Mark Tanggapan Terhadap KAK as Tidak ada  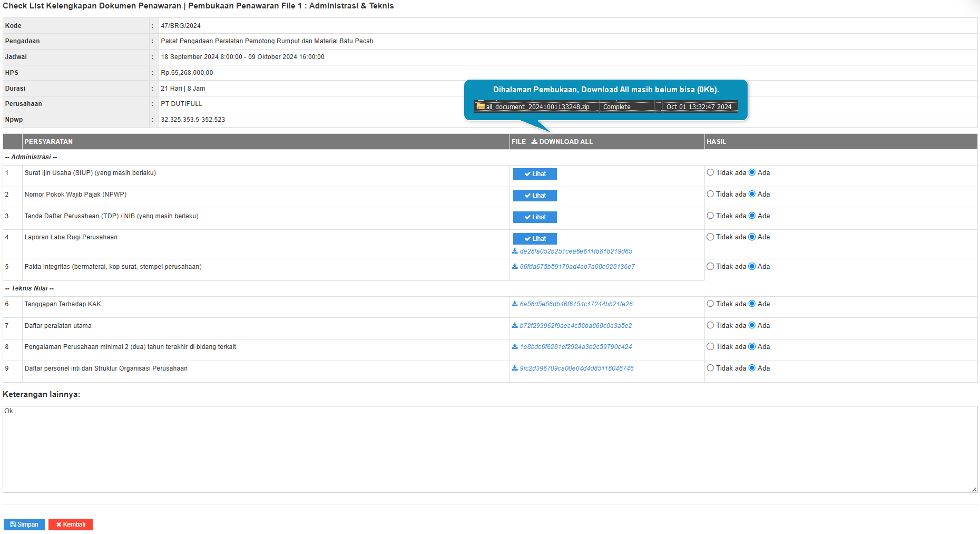[710, 304]
